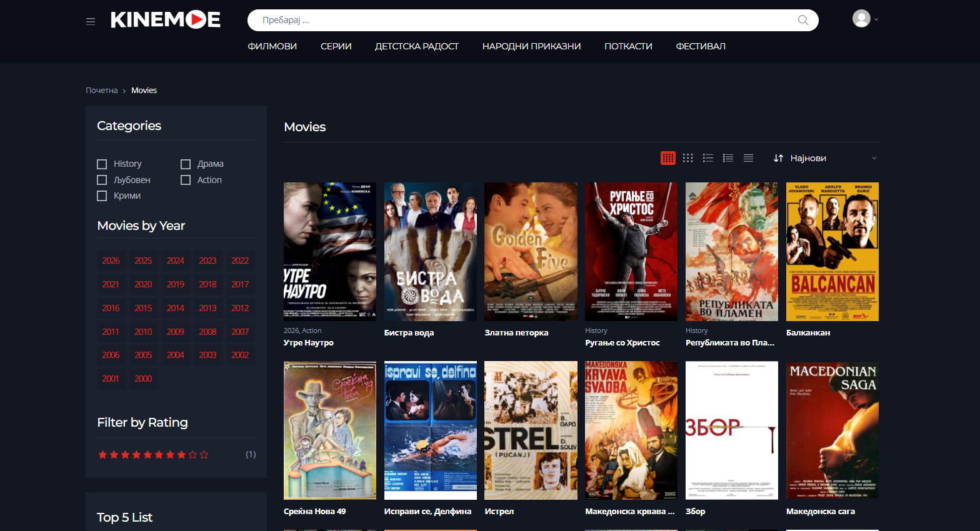This screenshot has height=531, width=980.
Task: Open the hamburger menu beside the logo
Action: (x=91, y=21)
